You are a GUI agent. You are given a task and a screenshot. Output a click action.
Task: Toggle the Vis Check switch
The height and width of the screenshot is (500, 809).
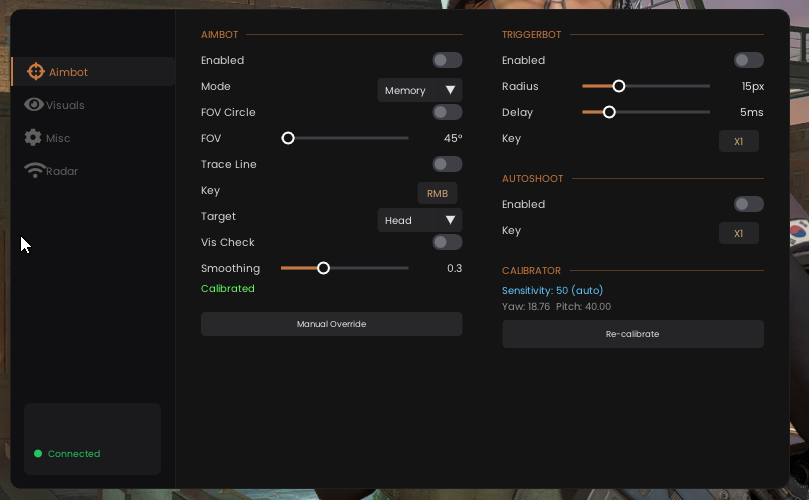pyautogui.click(x=447, y=242)
